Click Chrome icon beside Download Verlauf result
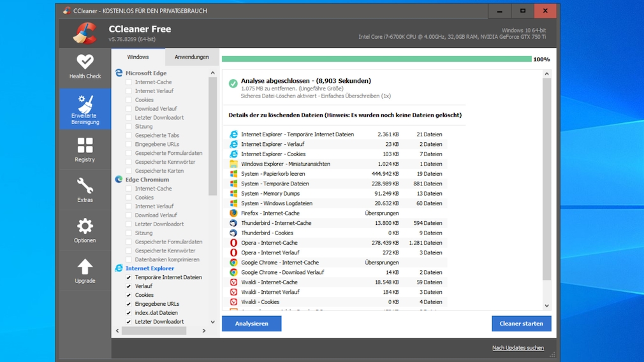 [233, 272]
